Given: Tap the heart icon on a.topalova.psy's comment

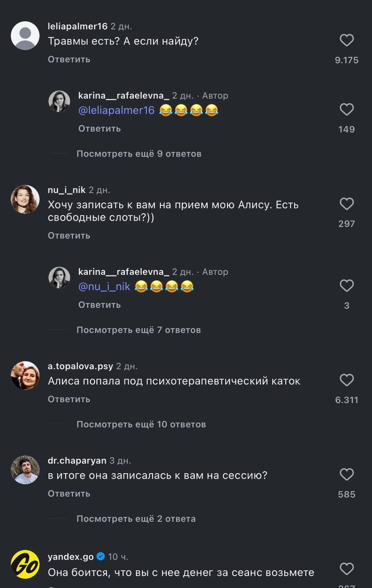Looking at the screenshot, I should [347, 380].
